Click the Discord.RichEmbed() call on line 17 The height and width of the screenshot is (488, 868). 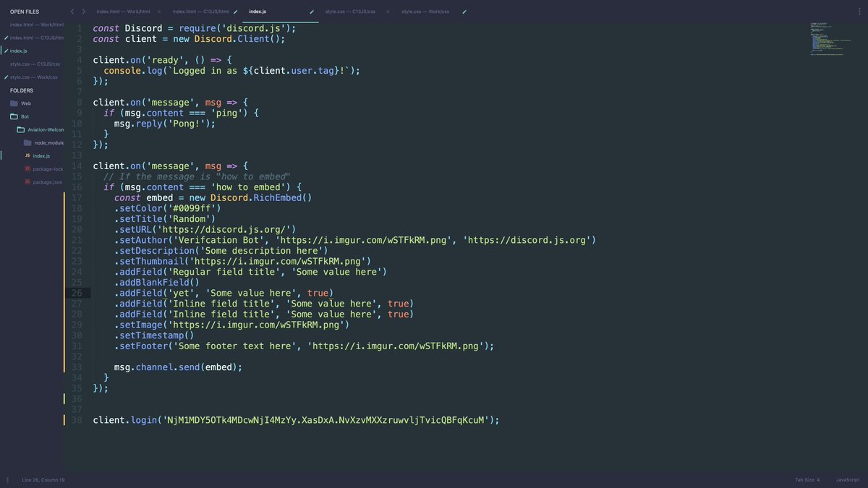click(x=261, y=197)
